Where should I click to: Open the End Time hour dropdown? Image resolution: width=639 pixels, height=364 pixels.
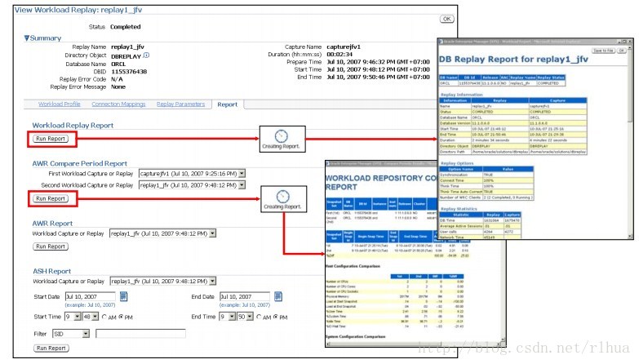(232, 317)
